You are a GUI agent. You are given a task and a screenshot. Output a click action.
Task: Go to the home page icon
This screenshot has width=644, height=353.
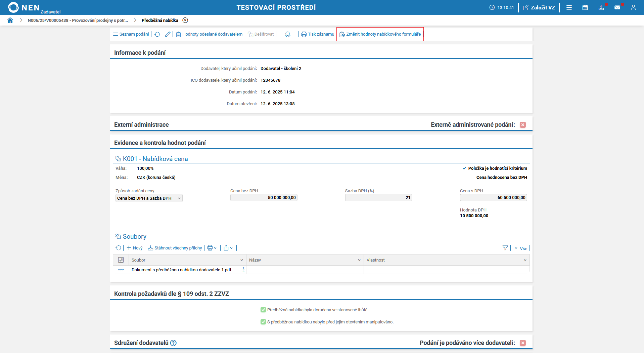coord(10,20)
